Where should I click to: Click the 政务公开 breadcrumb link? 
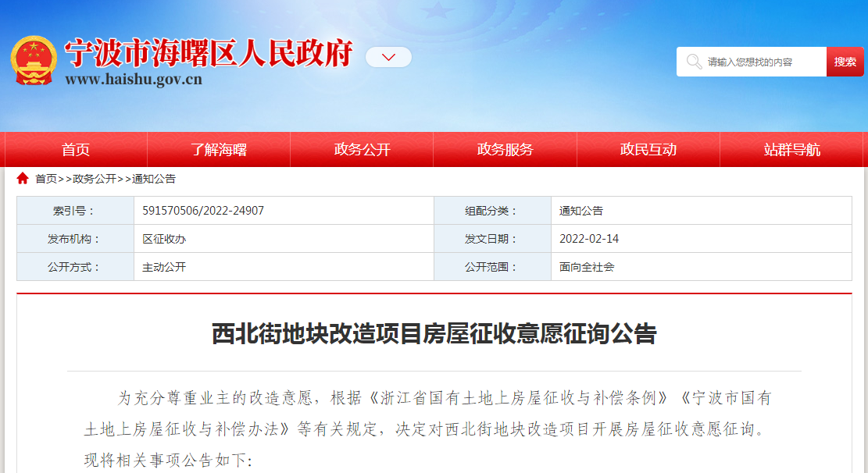coord(95,179)
